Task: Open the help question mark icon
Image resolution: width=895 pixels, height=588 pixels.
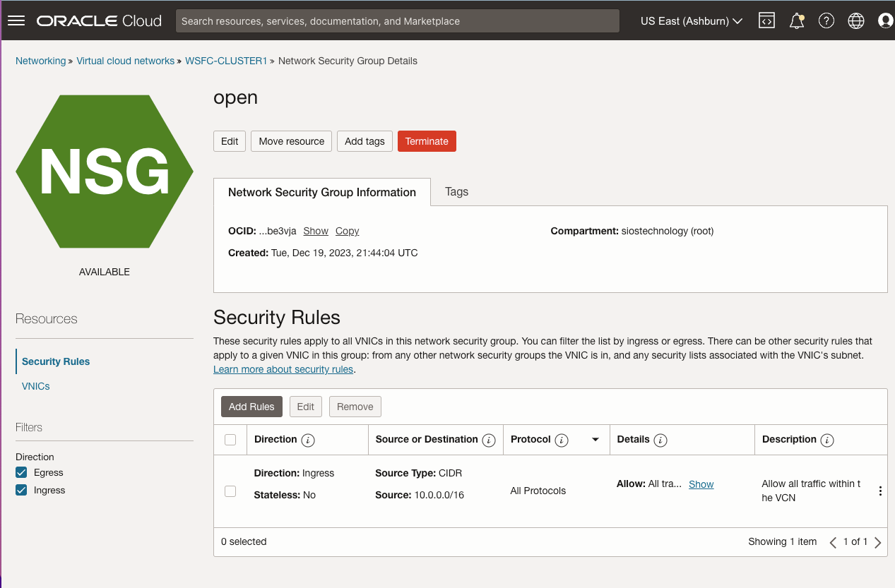Action: [x=826, y=21]
